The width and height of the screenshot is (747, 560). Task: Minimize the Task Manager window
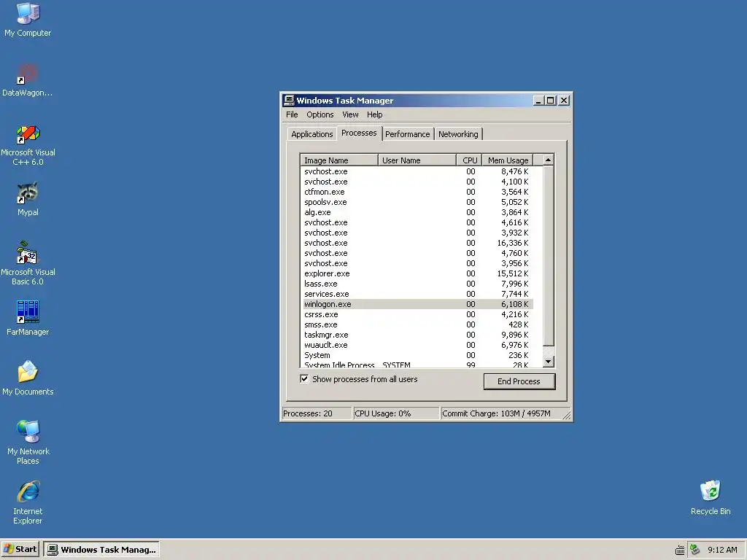point(538,101)
